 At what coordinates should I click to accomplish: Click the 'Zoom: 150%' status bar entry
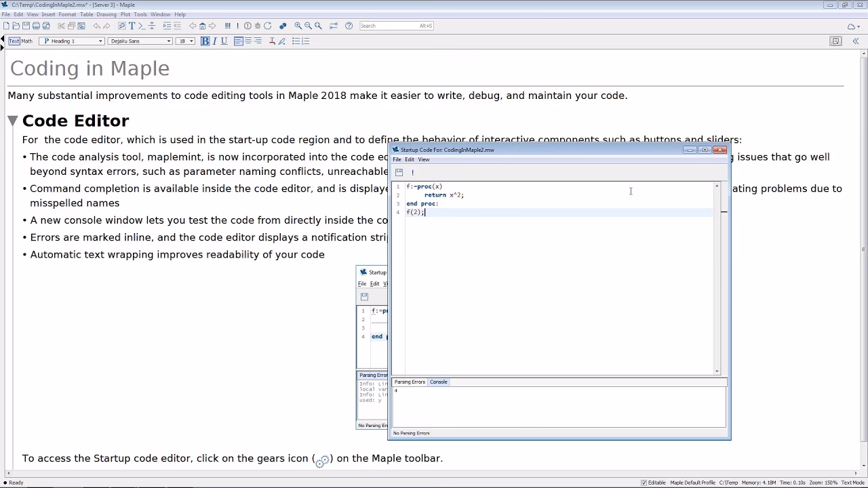823,483
